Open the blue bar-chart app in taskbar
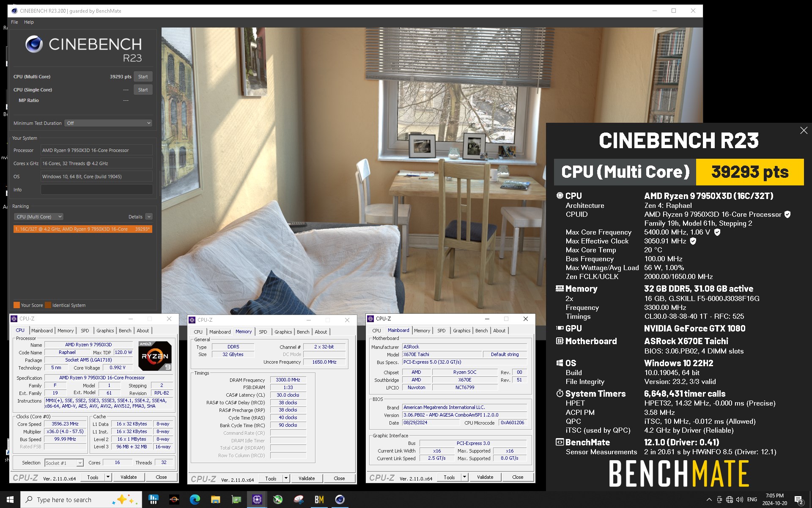Screen dimensions: 812x508 pos(154,500)
